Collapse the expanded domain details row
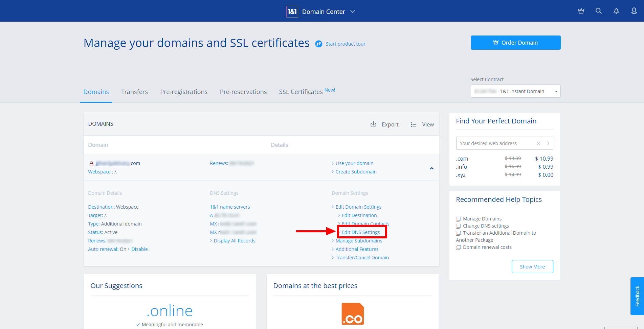644x329 pixels. [431, 168]
